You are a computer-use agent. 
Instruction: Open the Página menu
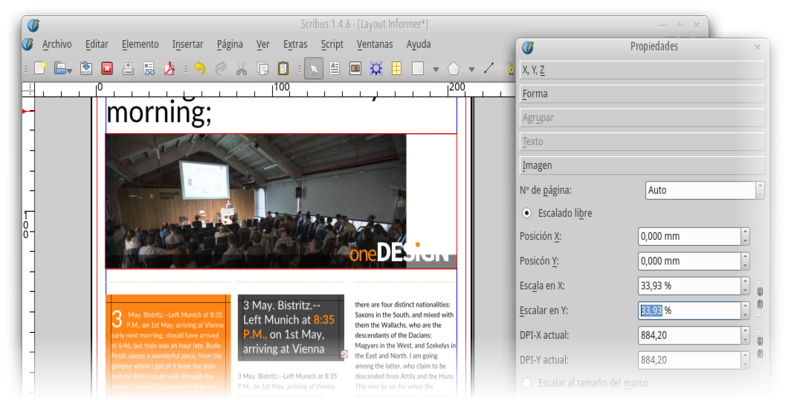230,44
